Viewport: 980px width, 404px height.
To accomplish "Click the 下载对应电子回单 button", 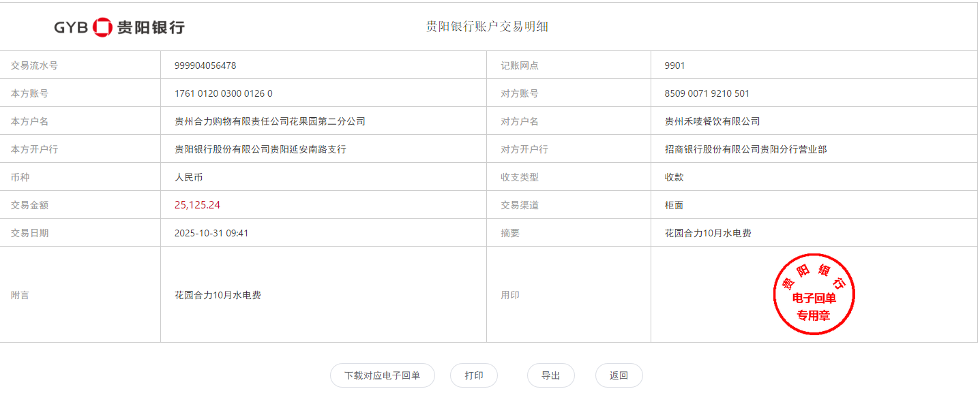I will [x=382, y=375].
